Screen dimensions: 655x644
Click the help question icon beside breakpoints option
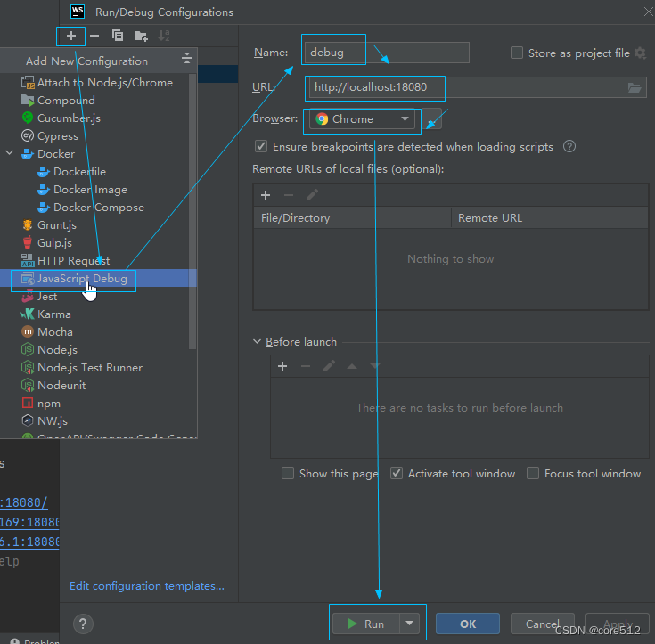coord(569,147)
